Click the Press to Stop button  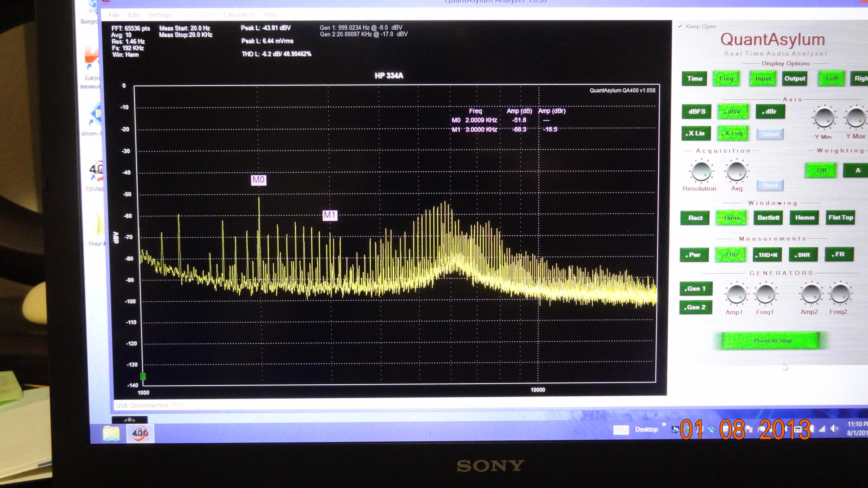tap(771, 341)
